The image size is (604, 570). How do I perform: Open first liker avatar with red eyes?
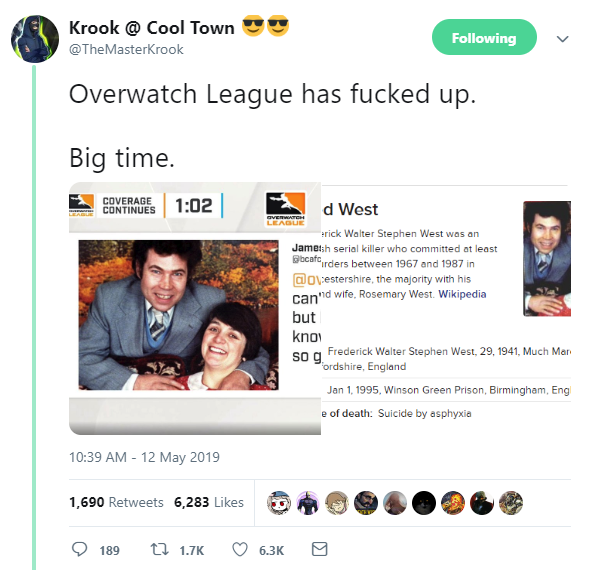pyautogui.click(x=279, y=503)
